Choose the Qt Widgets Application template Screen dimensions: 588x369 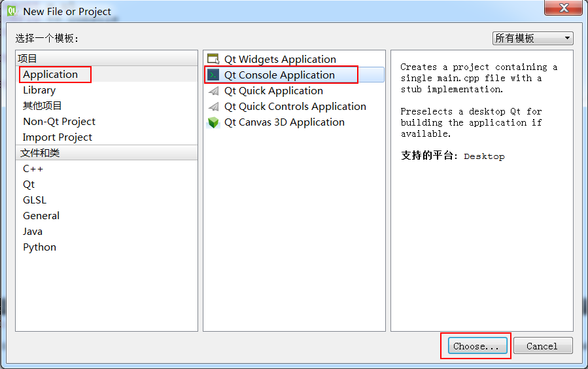294,60
